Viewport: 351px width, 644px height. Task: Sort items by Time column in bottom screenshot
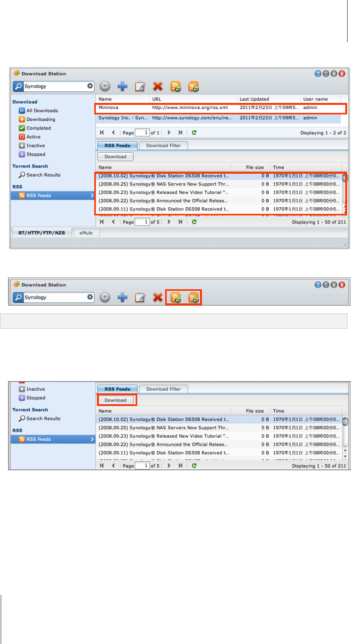306,411
